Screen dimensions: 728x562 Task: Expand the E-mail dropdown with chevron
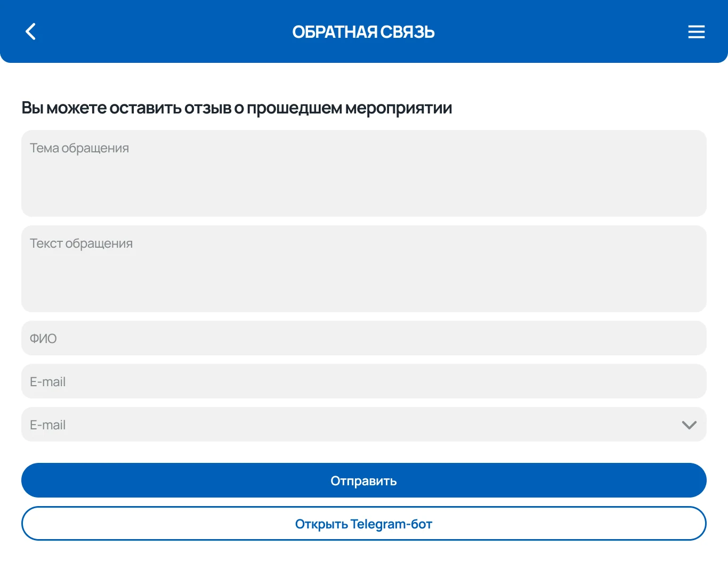point(364,424)
